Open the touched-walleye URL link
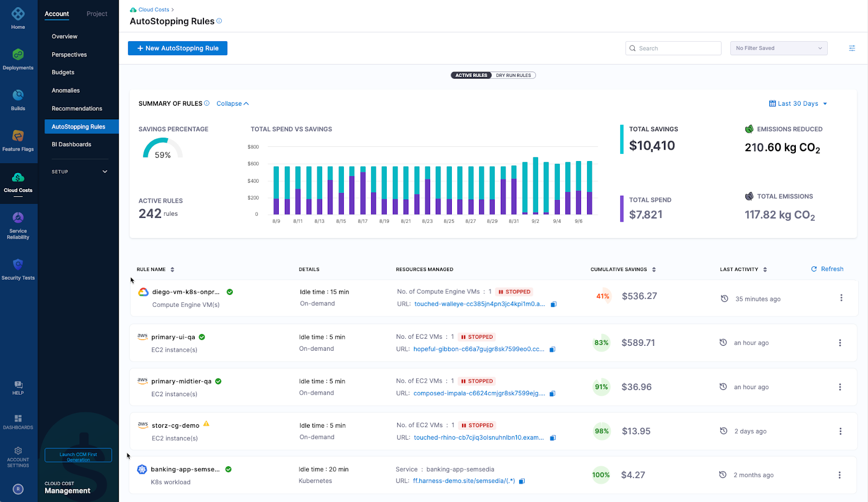The width and height of the screenshot is (868, 502). click(480, 304)
